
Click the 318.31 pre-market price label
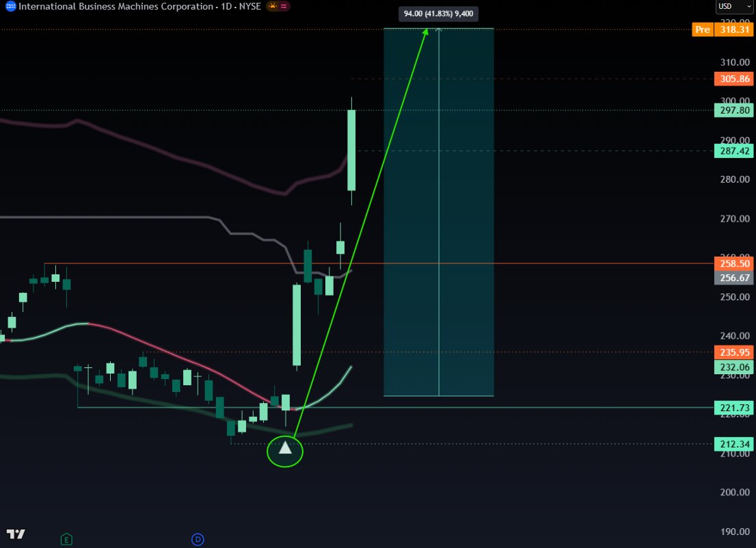coord(734,29)
